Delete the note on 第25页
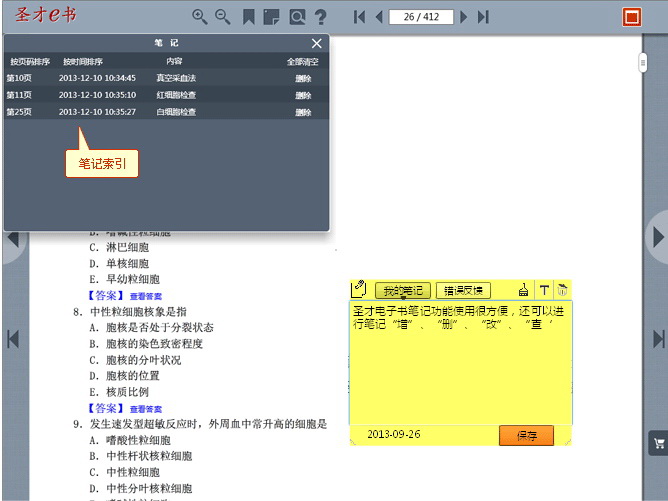 [303, 112]
